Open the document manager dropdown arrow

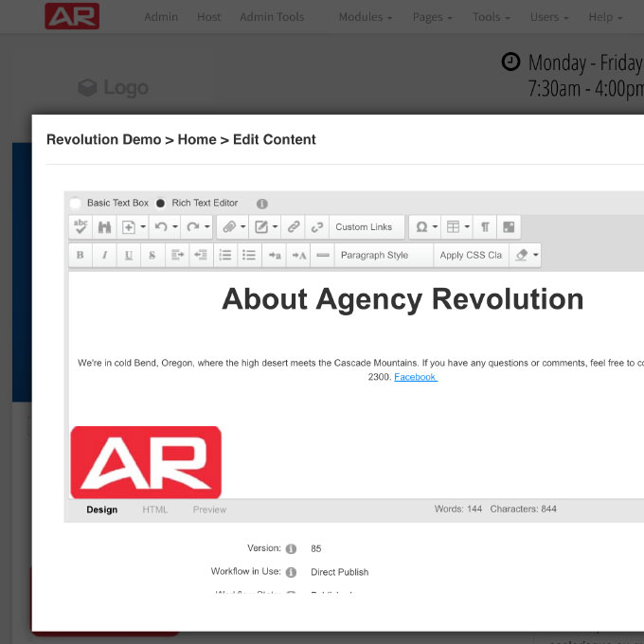point(243,226)
